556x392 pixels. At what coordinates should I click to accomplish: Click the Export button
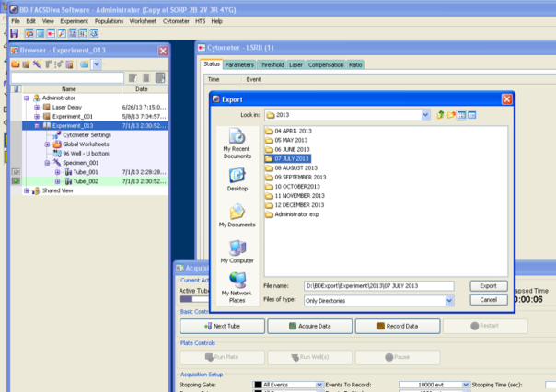click(x=488, y=286)
